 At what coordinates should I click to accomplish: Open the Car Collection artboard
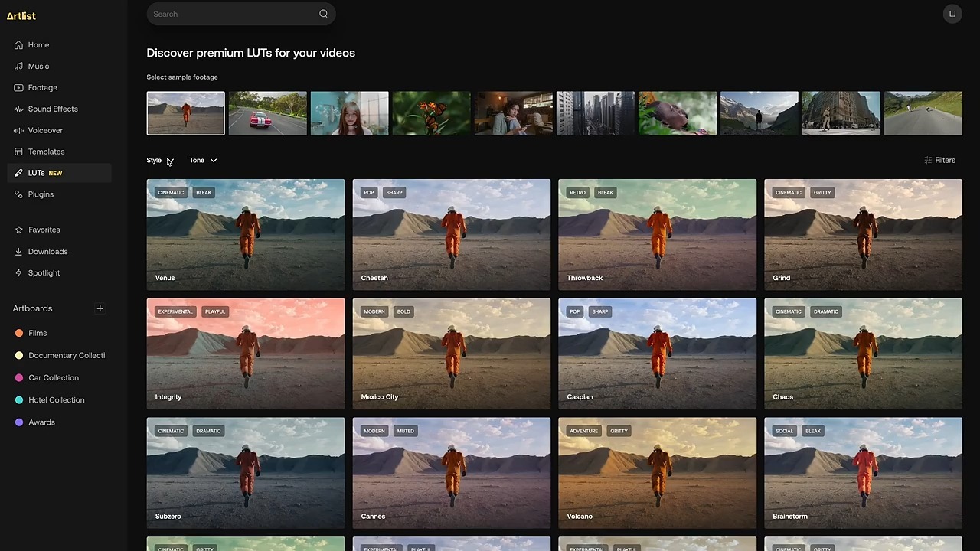(x=54, y=377)
